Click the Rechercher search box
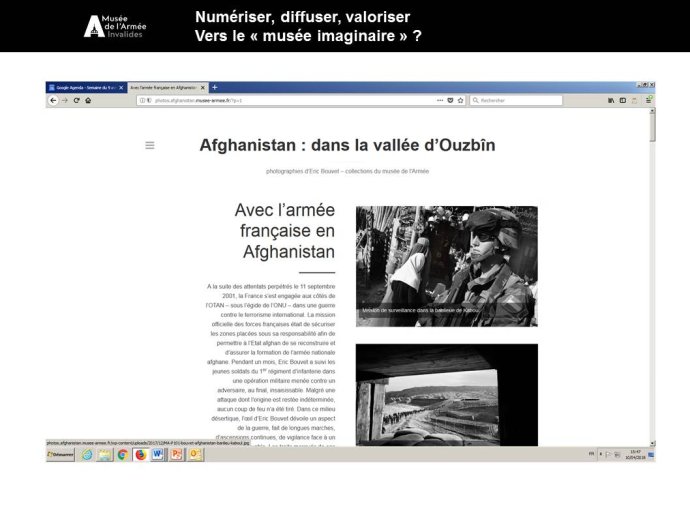Viewport: 690px width, 517px height. (x=516, y=100)
